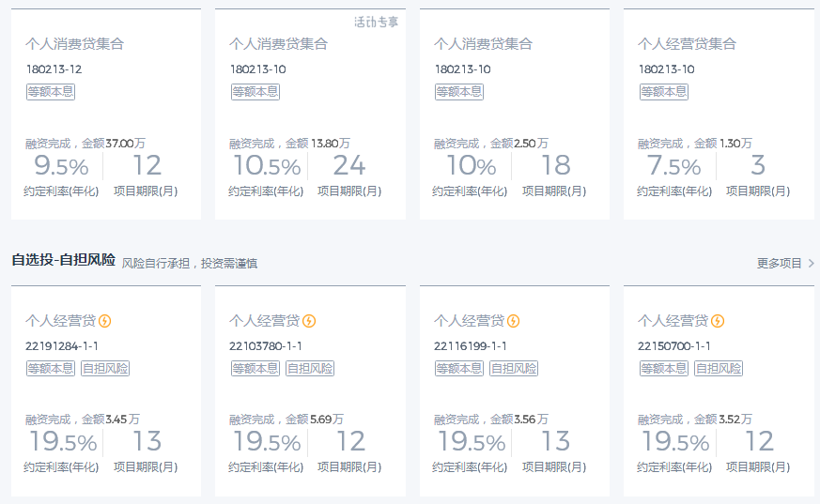Open 个人消费贷集合 title with 2.50万 amount
This screenshot has height=504, width=820.
pos(483,44)
